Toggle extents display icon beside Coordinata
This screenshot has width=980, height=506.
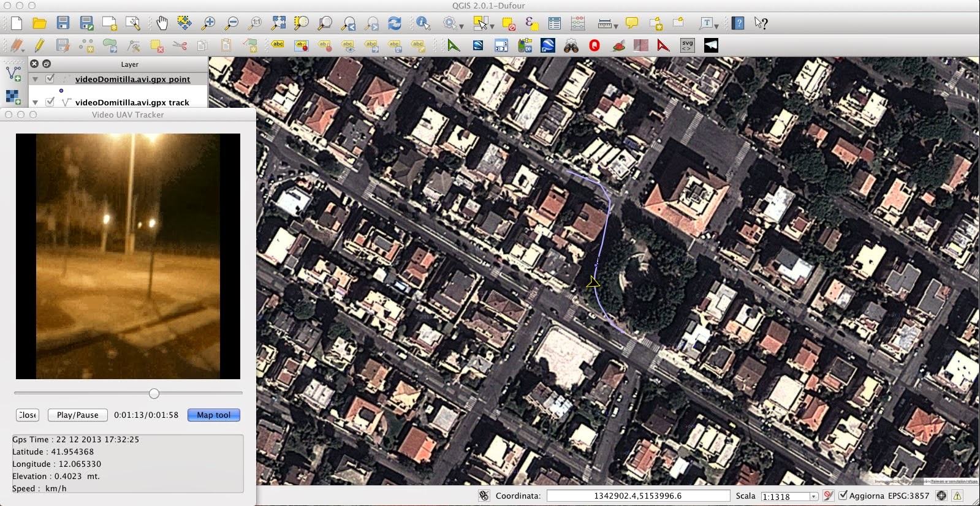click(x=484, y=496)
